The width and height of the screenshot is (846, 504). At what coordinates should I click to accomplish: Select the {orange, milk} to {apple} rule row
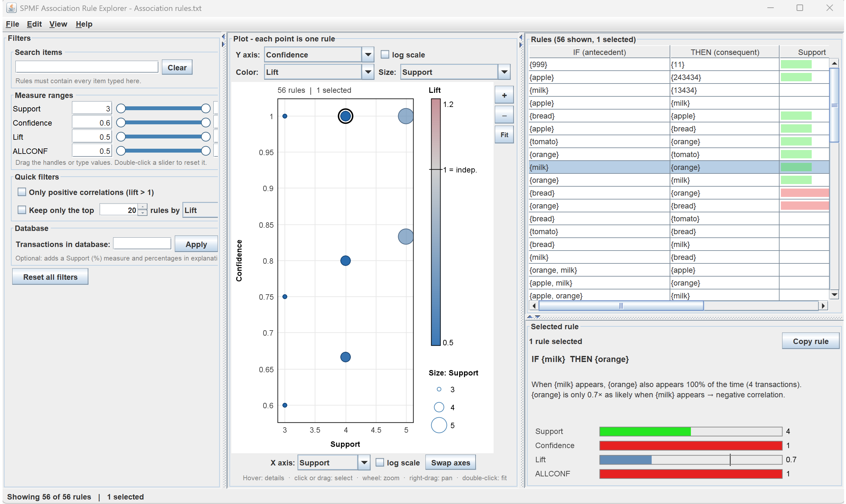click(679, 270)
